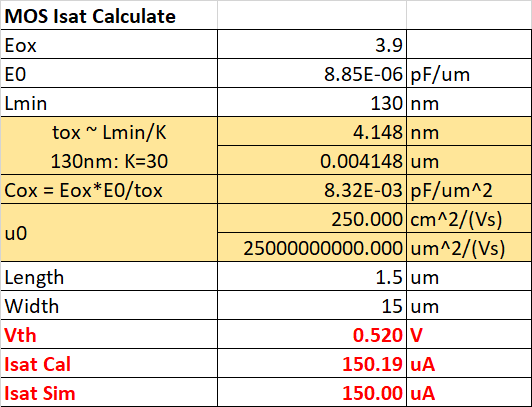Click the Cox = Eox*E0/tox formula label

click(109, 190)
